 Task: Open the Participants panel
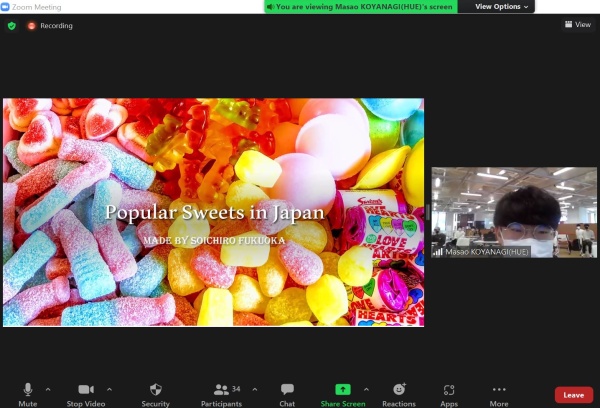(x=221, y=394)
